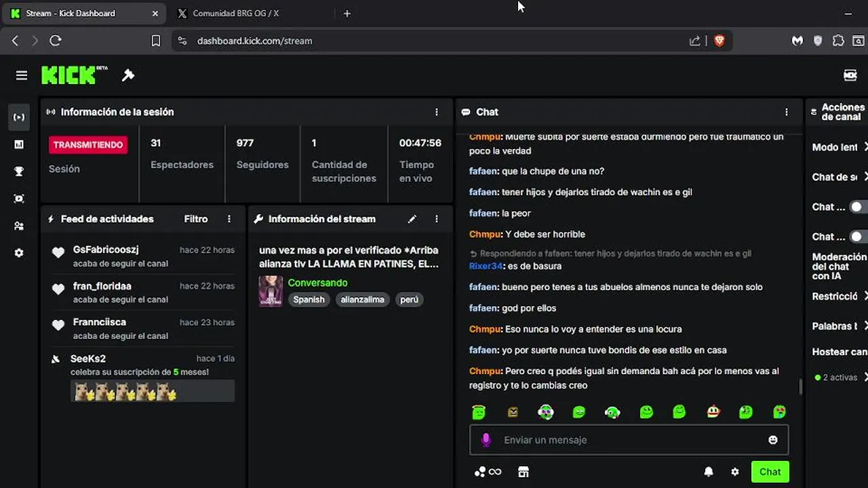Click the Conversando category thumbnail
Screen dimensions: 868x488
pyautogui.click(x=271, y=291)
